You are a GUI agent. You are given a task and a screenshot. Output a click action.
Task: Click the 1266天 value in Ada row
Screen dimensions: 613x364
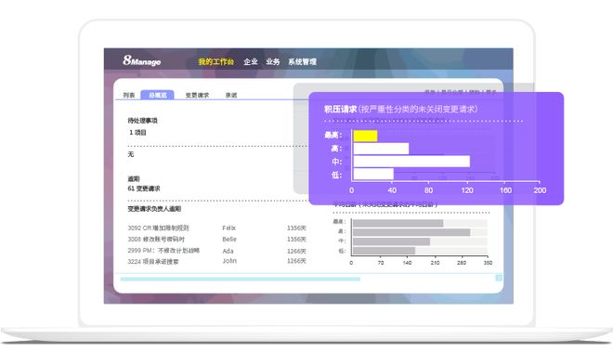click(x=296, y=251)
